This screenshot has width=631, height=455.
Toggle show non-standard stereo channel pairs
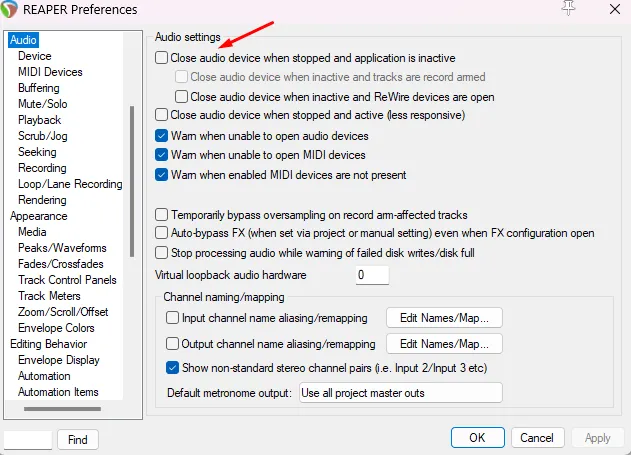click(x=172, y=368)
